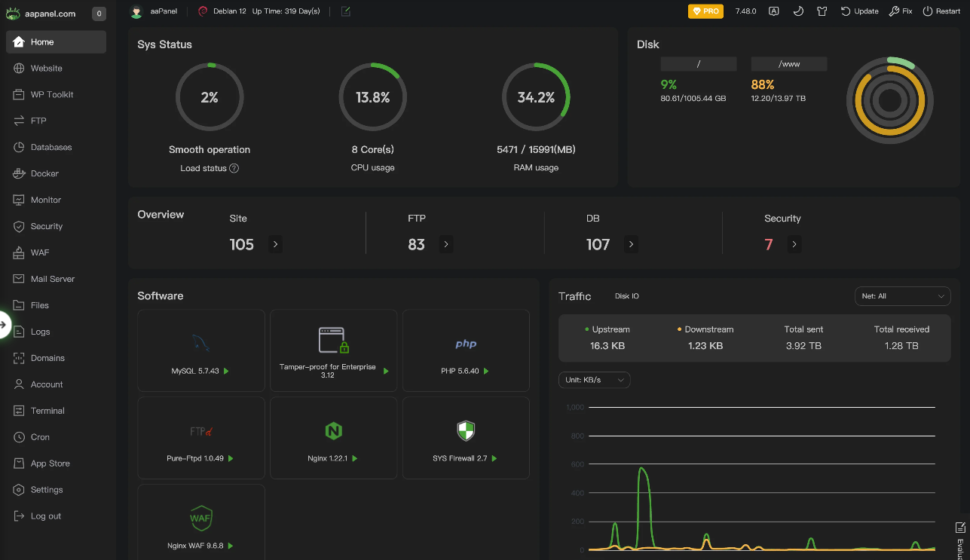Open the theme skin shirt icon
The height and width of the screenshot is (560, 970).
pyautogui.click(x=822, y=11)
